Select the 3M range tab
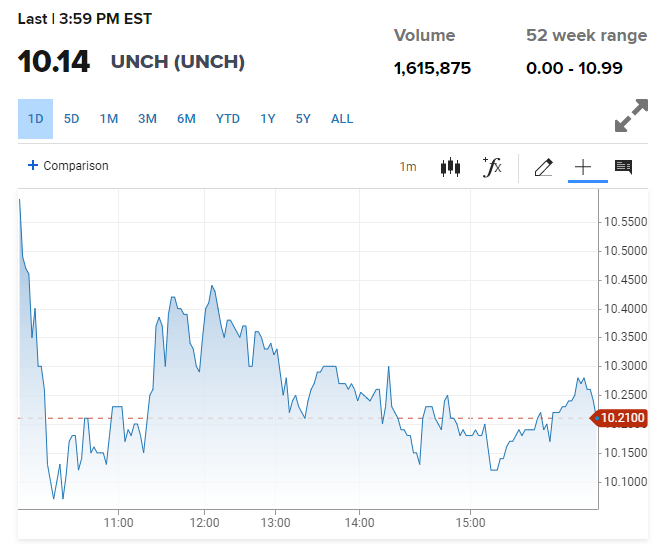Screen dimensions: 660x544 147,119
